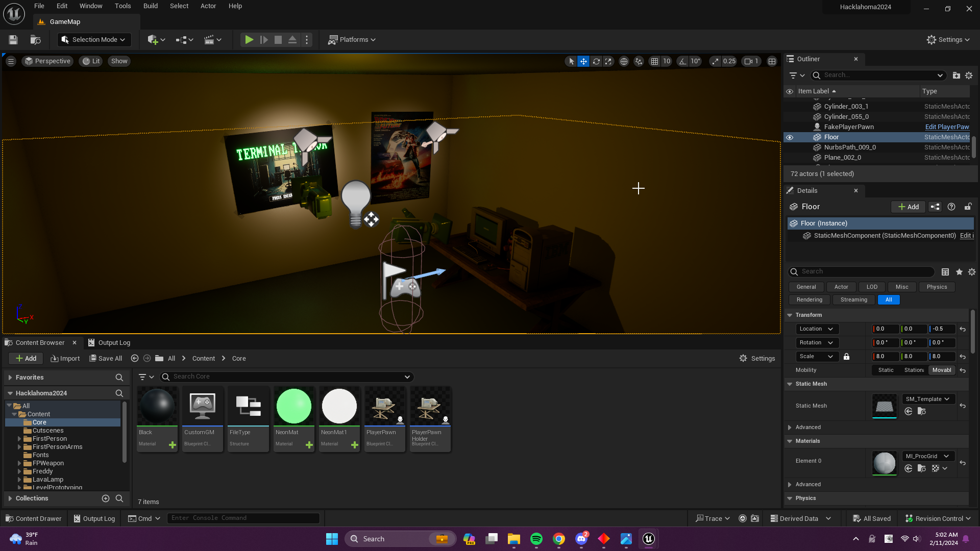Toggle the world/local coordinate space icon
Viewport: 980px width, 551px height.
click(x=624, y=61)
